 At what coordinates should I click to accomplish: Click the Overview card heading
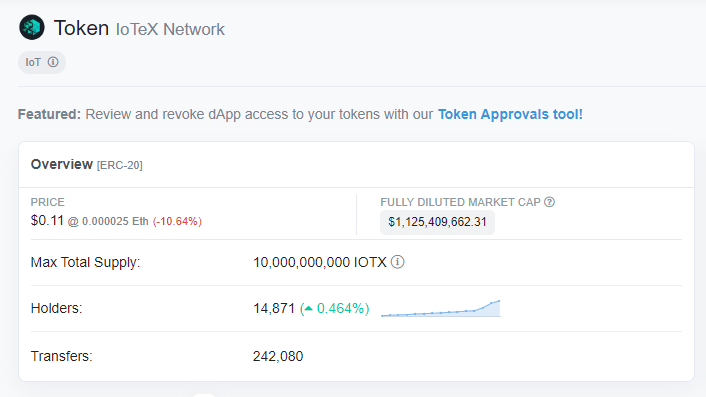[x=62, y=164]
